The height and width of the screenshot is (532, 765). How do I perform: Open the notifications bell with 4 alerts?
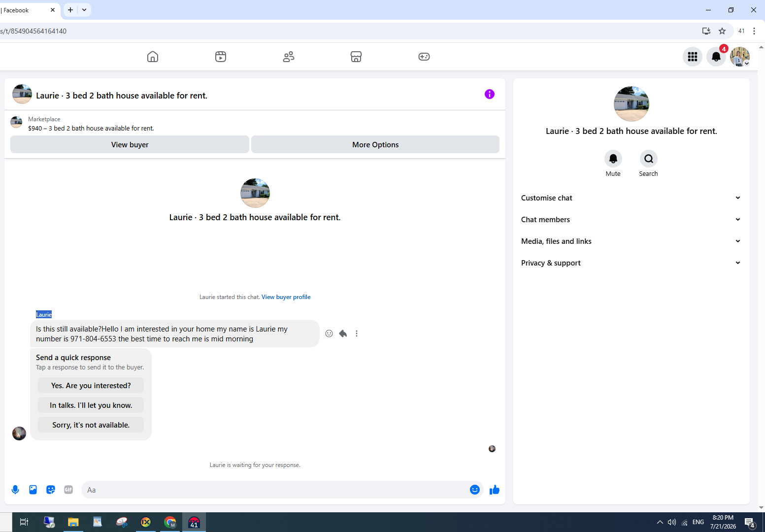click(x=716, y=57)
